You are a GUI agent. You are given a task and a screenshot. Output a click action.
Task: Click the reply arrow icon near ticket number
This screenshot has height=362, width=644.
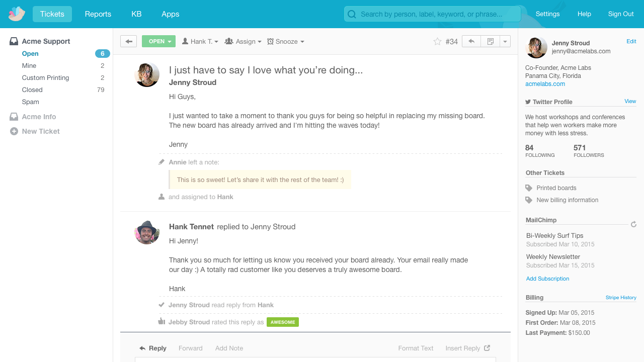[471, 41]
